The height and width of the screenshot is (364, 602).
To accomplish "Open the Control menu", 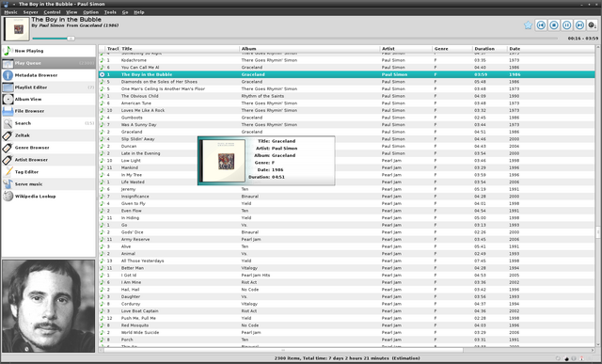I will (52, 12).
